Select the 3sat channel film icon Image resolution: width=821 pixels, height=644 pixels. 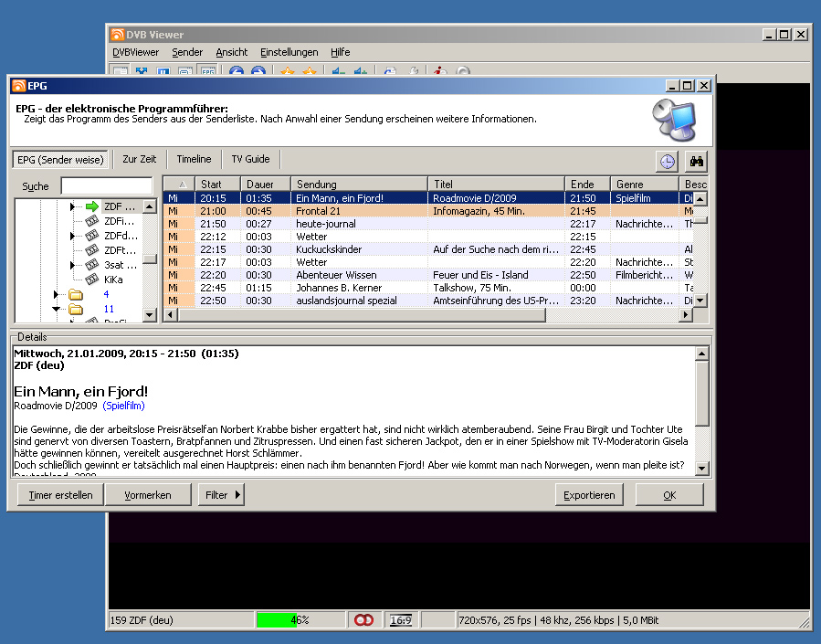pyautogui.click(x=91, y=265)
